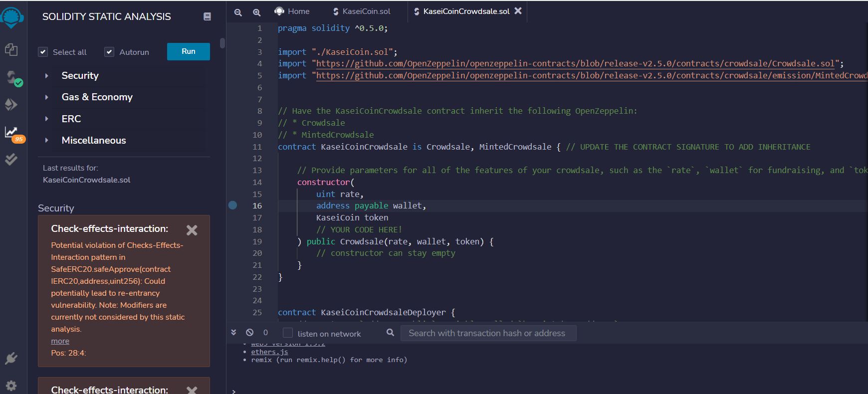Viewport: 868px width, 394px height.
Task: Enable listen on network checkbox
Action: 288,333
